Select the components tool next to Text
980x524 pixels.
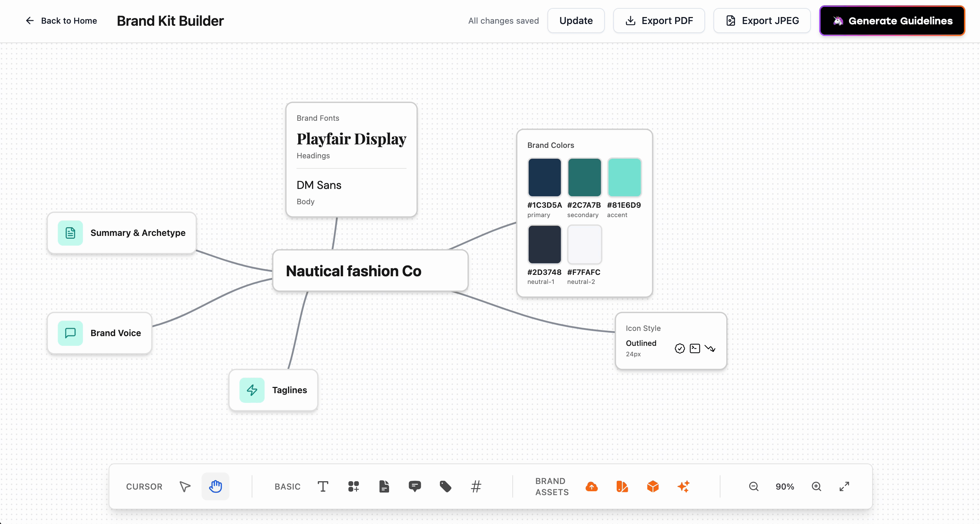[x=353, y=486]
